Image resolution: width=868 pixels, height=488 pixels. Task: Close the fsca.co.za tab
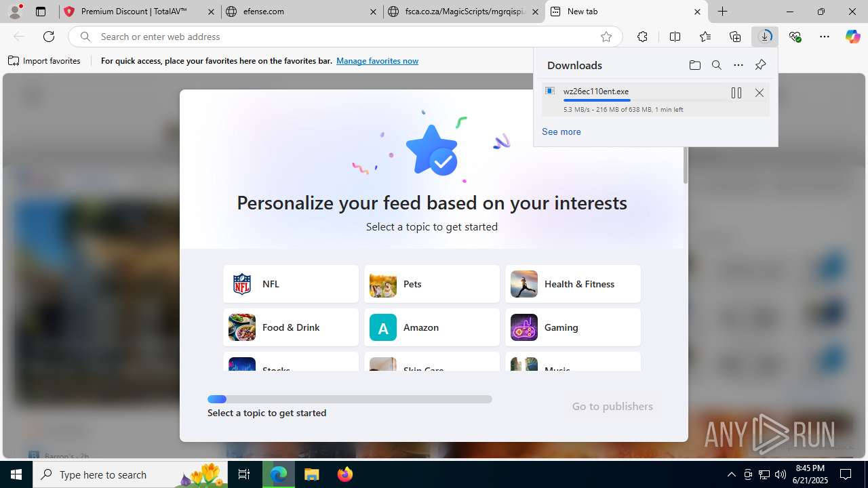(x=536, y=12)
